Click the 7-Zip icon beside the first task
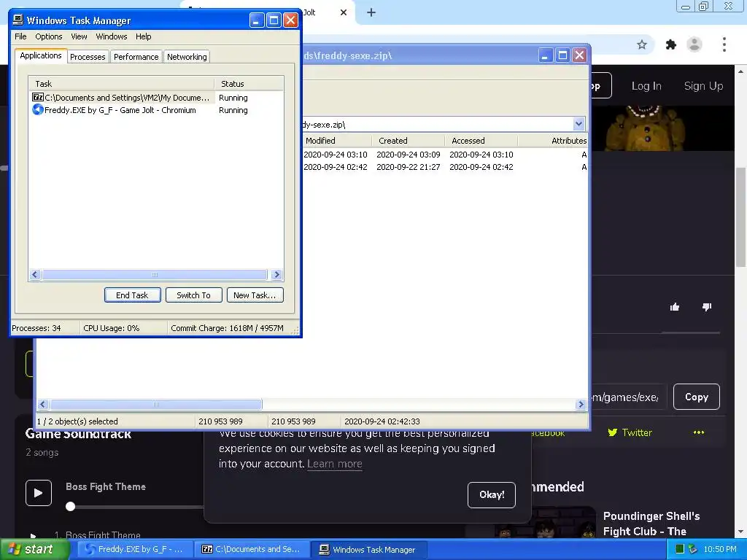Image resolution: width=747 pixels, height=560 pixels. coord(38,97)
